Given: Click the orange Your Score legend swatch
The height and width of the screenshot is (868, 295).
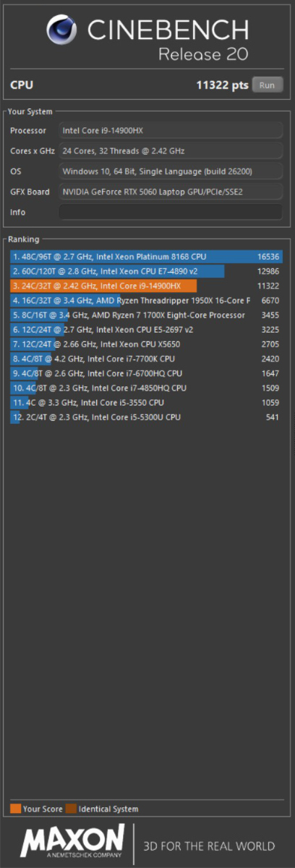Looking at the screenshot, I should click(x=15, y=809).
